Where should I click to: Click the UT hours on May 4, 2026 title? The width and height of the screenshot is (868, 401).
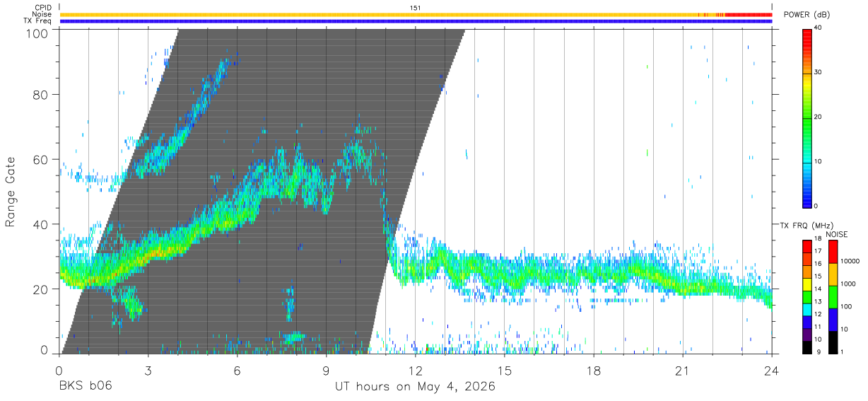coord(415,387)
